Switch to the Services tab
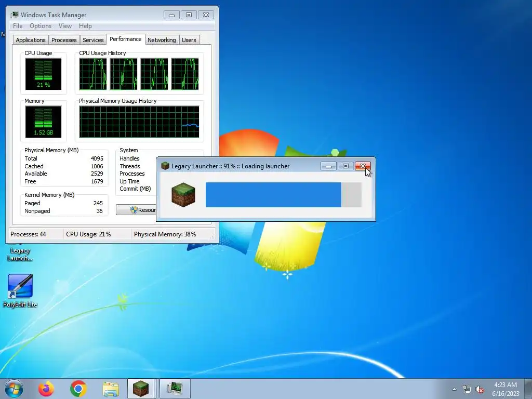Viewport: 532px width, 399px height. (93, 40)
